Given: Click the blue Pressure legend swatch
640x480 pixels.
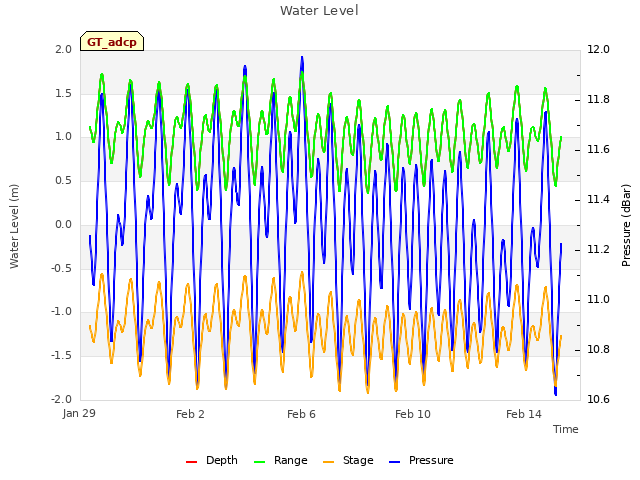Looking at the screenshot, I should (x=395, y=462).
